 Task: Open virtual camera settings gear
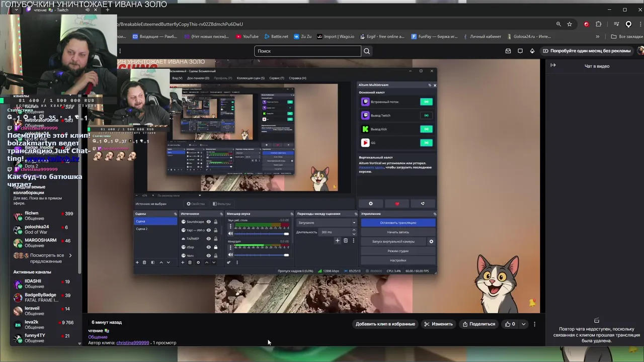pos(431,241)
